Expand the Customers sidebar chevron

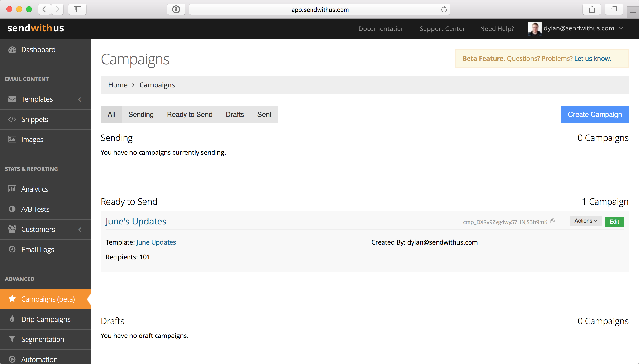(x=80, y=229)
